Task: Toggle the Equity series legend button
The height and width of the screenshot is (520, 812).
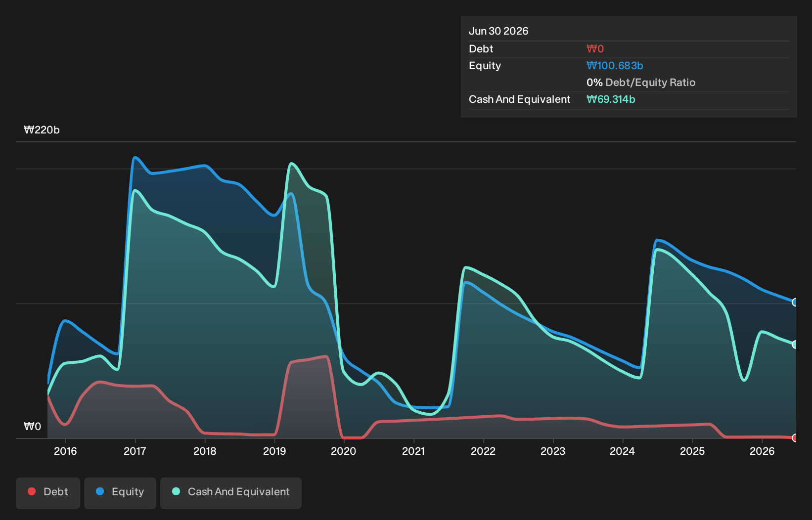Action: [120, 493]
